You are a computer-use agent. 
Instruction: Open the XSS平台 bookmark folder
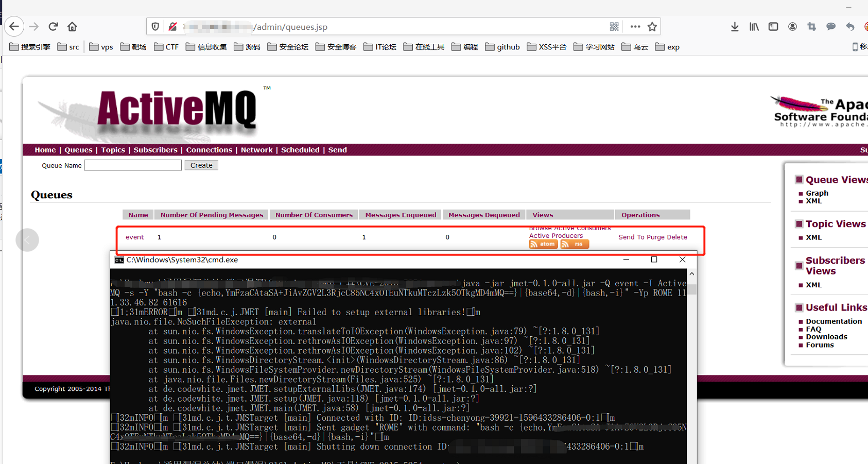coord(547,47)
